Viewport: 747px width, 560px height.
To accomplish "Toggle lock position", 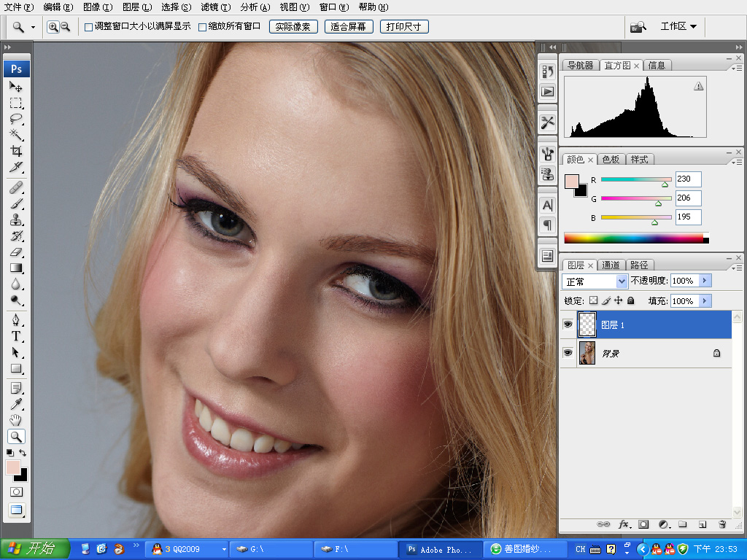I will [619, 300].
